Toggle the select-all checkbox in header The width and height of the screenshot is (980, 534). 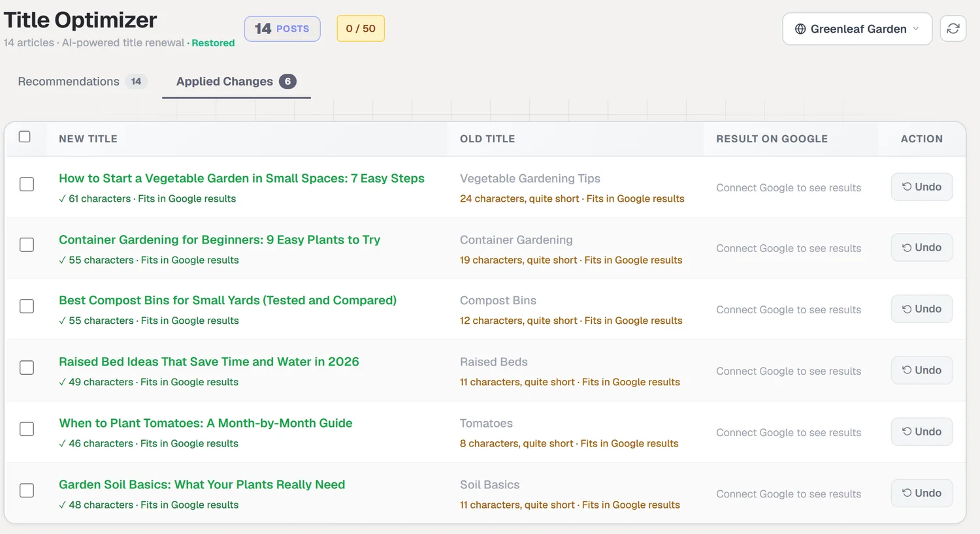click(x=25, y=136)
